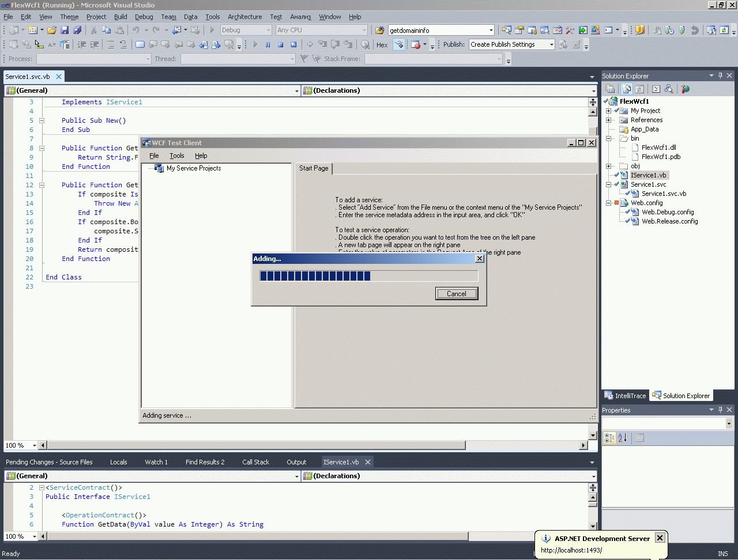Screen dimensions: 738x560
Task: Toggle Alphabetical sorting in Properties panel
Action: tap(623, 438)
